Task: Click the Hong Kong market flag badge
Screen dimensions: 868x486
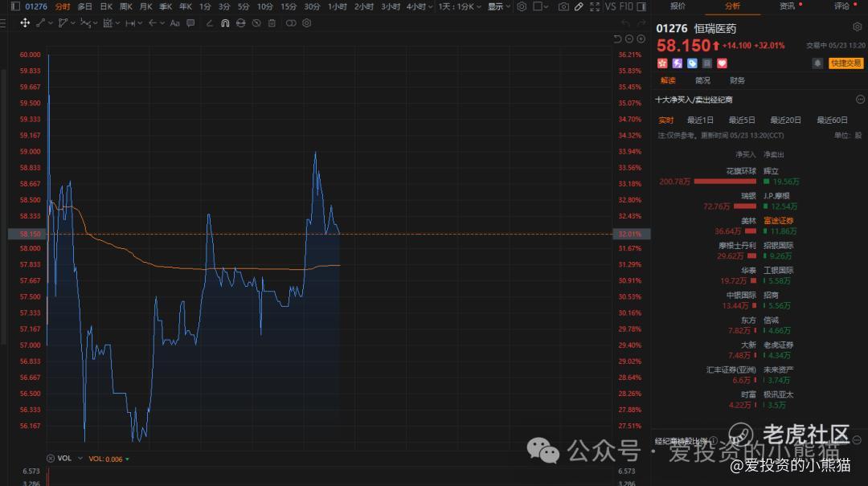Action: [x=662, y=63]
